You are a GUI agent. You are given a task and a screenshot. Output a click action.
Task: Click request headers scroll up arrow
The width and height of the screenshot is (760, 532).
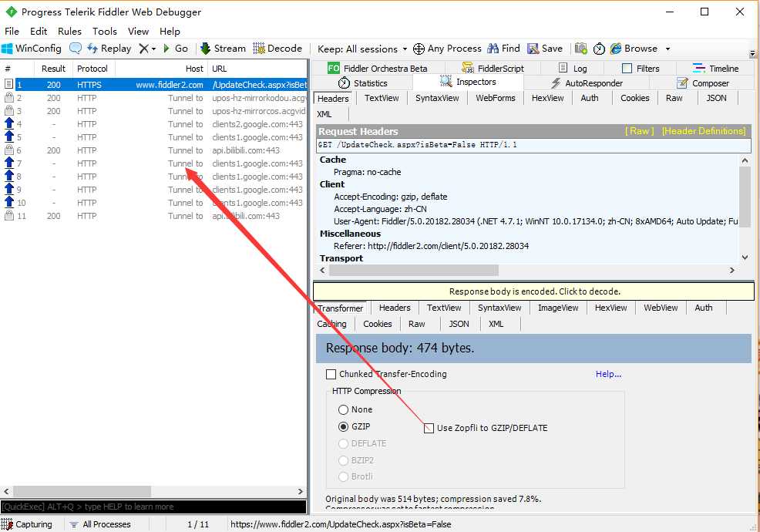[745, 160]
